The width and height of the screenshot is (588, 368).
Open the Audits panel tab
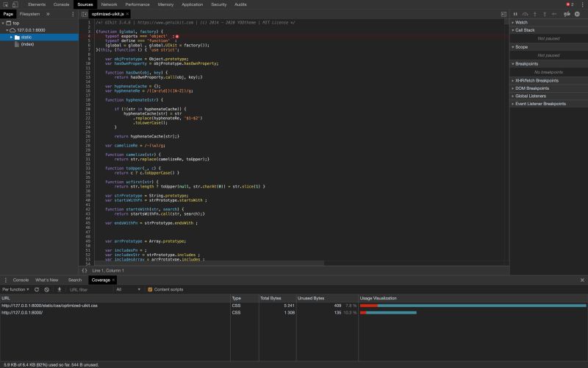click(x=240, y=4)
